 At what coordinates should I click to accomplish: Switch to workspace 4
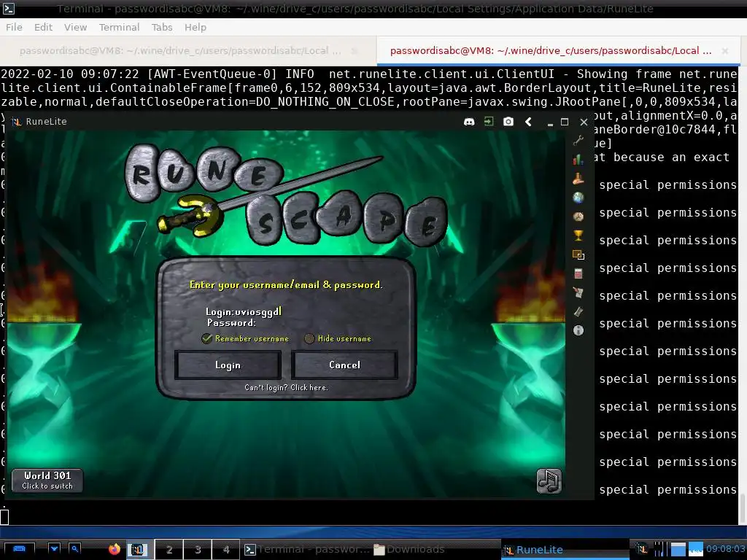coord(226,550)
